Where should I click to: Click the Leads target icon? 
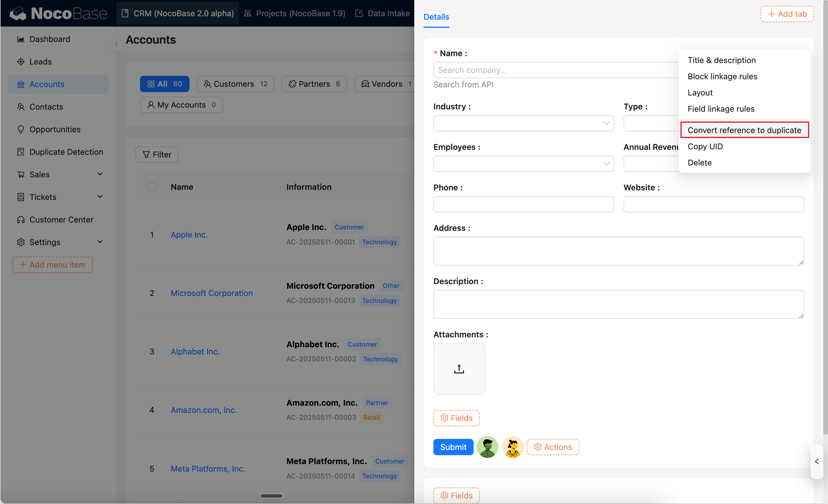pyautogui.click(x=21, y=62)
